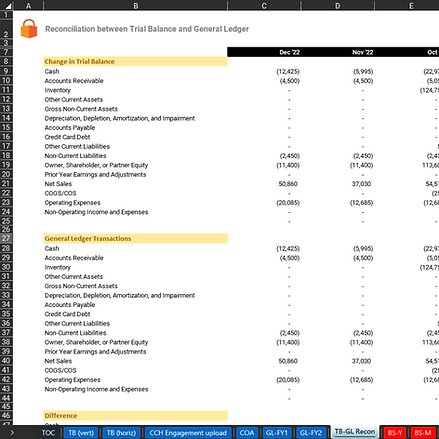Select 'Accounts Payable' label in row 34
The image size is (439, 439).
tap(70, 304)
